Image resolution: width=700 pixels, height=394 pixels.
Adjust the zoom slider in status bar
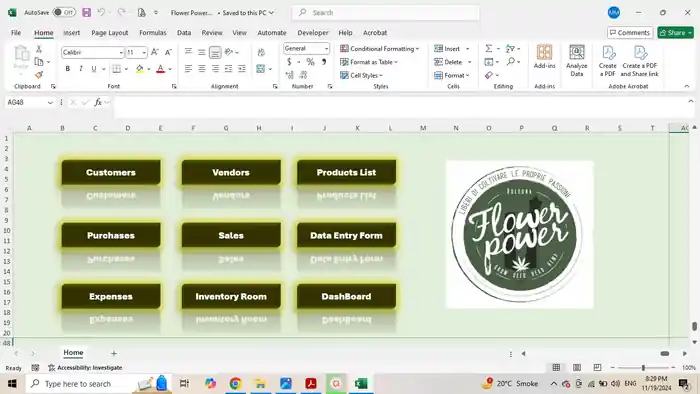(x=643, y=368)
